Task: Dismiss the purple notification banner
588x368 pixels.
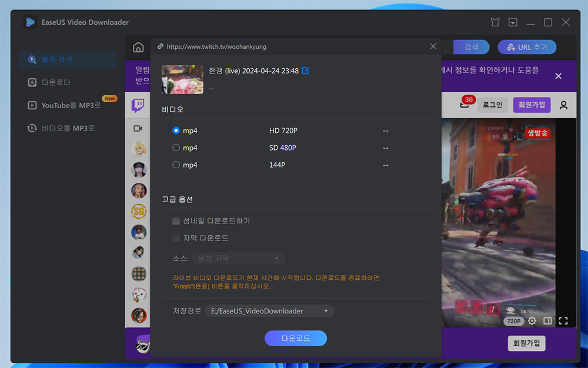Action: point(558,76)
